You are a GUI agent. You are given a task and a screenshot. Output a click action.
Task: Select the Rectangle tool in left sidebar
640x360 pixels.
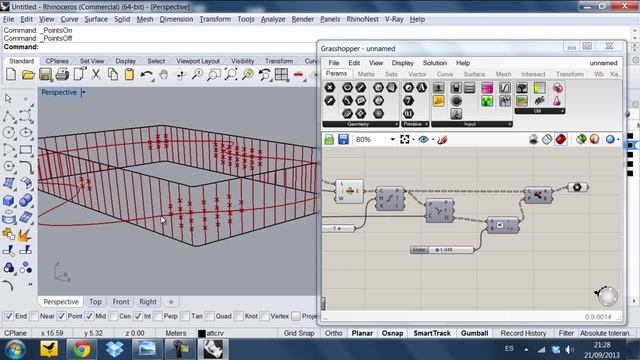[x=26, y=150]
